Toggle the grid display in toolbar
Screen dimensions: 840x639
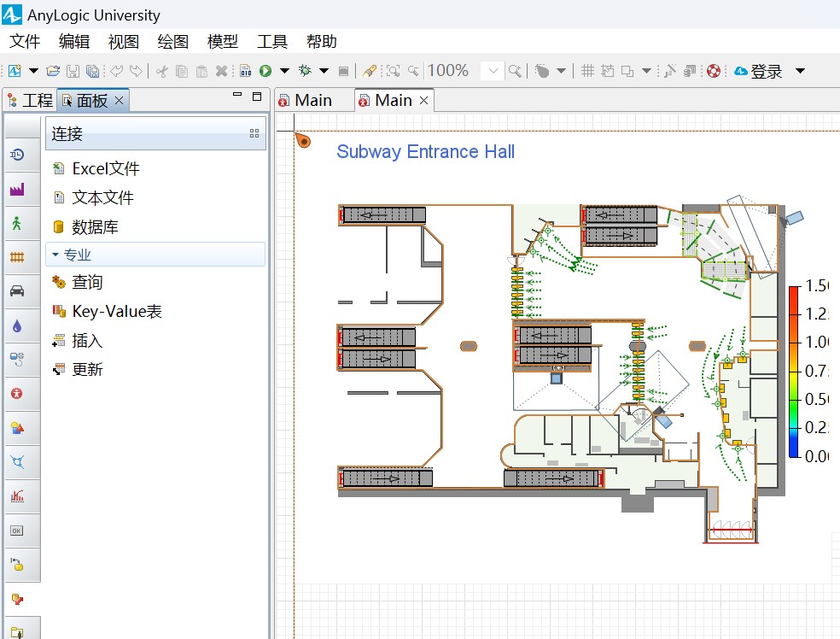(x=587, y=71)
